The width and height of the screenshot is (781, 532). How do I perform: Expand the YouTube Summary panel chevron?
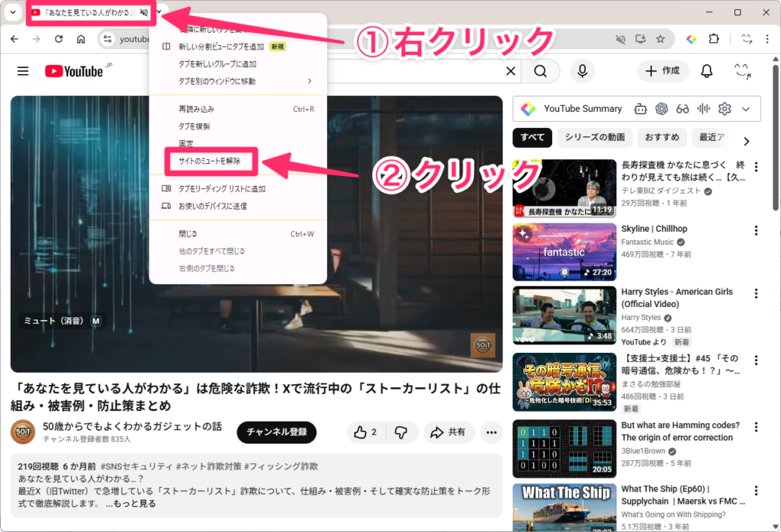point(746,109)
